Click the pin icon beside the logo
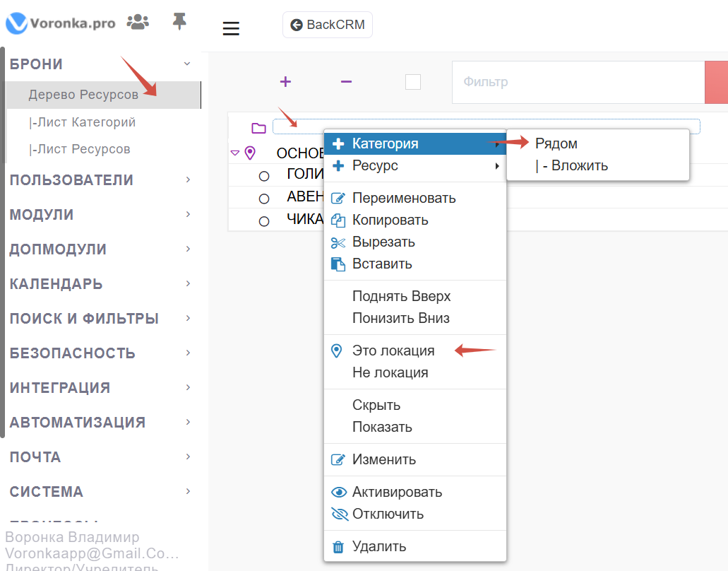728x571 pixels. 179,23
